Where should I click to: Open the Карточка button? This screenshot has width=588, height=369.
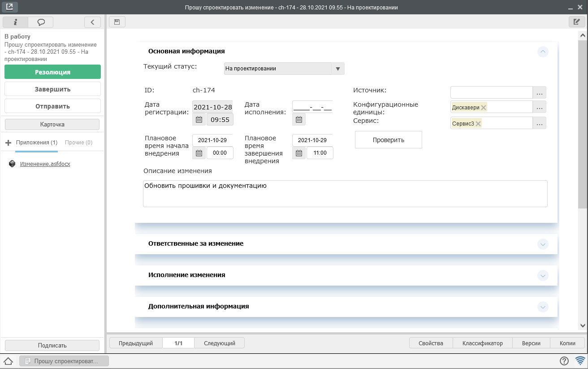pyautogui.click(x=52, y=124)
